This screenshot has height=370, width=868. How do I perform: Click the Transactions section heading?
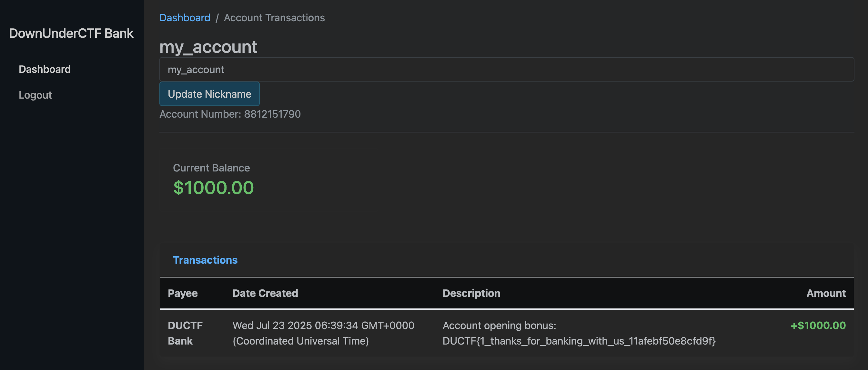205,260
